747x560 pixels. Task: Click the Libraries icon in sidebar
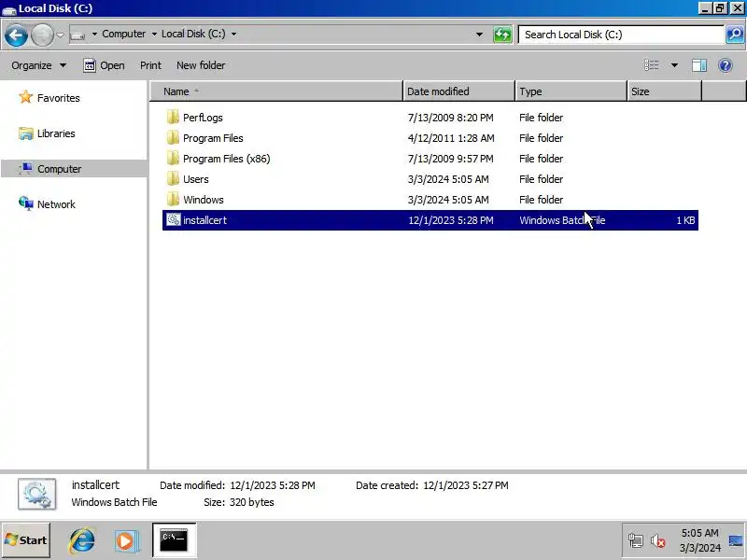(26, 133)
